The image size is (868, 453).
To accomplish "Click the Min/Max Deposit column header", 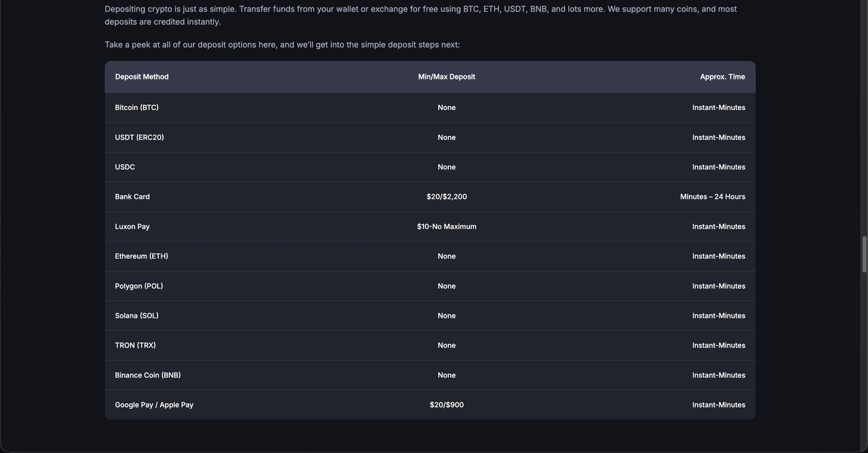I will (x=446, y=77).
